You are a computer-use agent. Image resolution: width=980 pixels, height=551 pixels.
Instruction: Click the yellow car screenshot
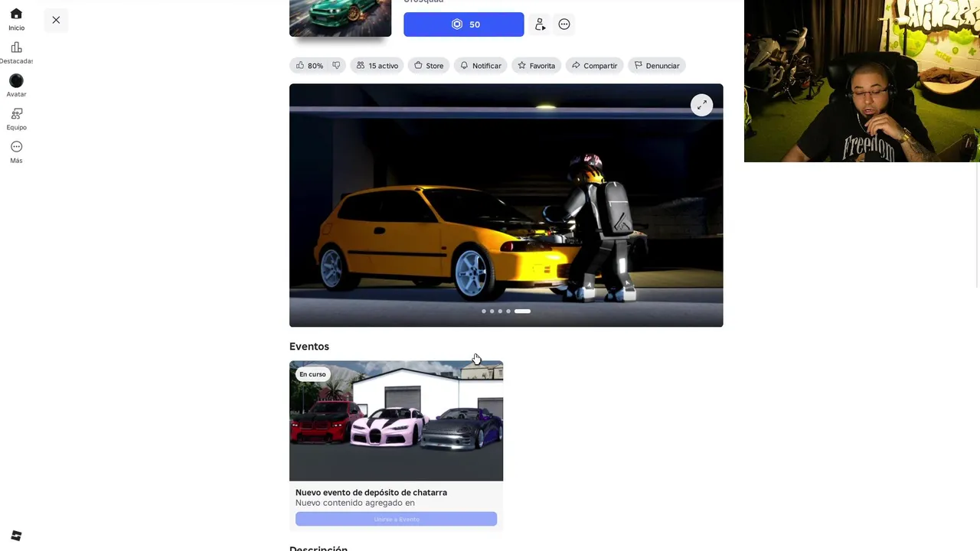point(506,205)
